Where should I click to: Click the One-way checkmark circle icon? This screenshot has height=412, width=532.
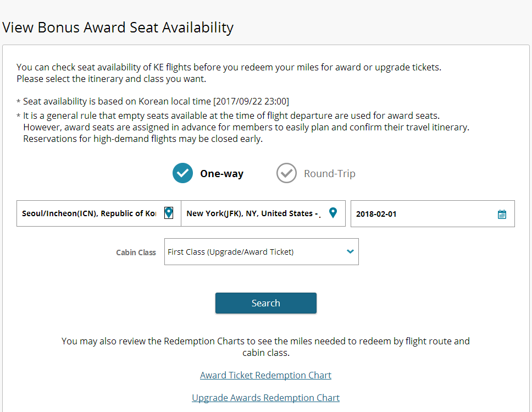182,173
